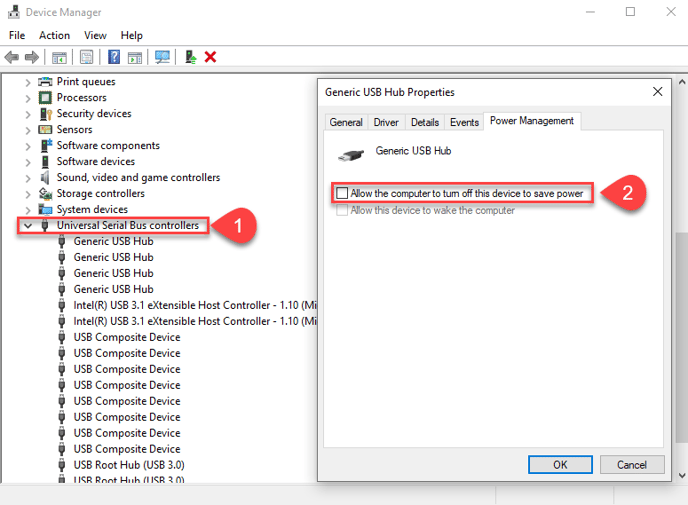This screenshot has width=688, height=505.
Task: Click the red X Uninstall device icon
Action: click(x=211, y=57)
